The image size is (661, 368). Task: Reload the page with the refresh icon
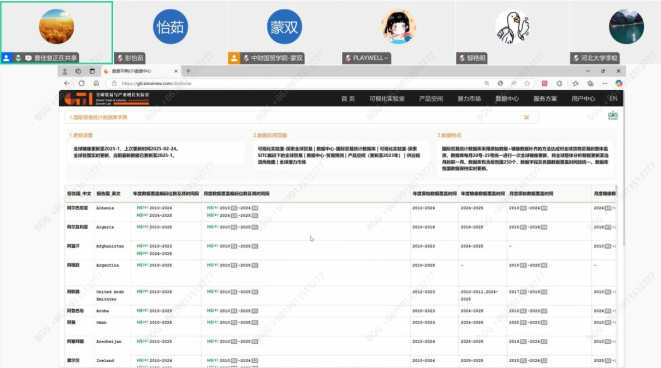click(81, 83)
